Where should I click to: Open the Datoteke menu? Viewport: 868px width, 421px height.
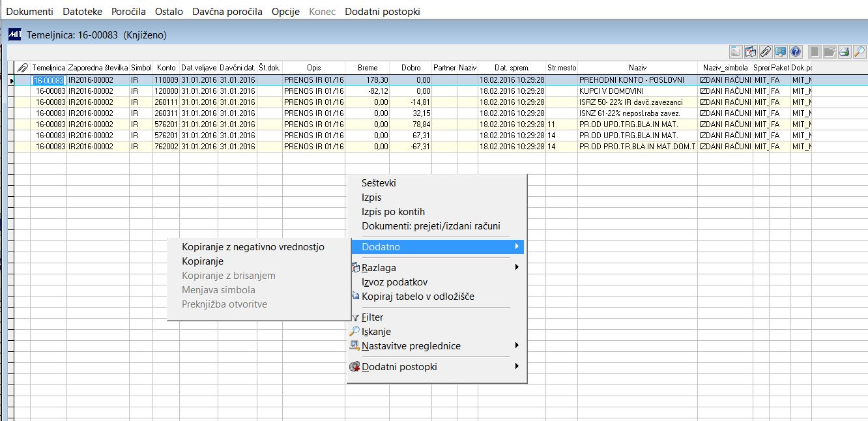pos(82,12)
